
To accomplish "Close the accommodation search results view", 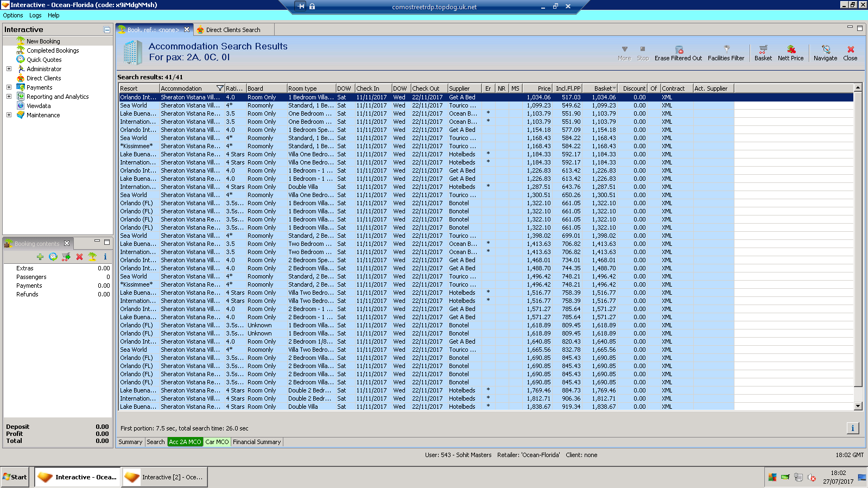I will [850, 53].
